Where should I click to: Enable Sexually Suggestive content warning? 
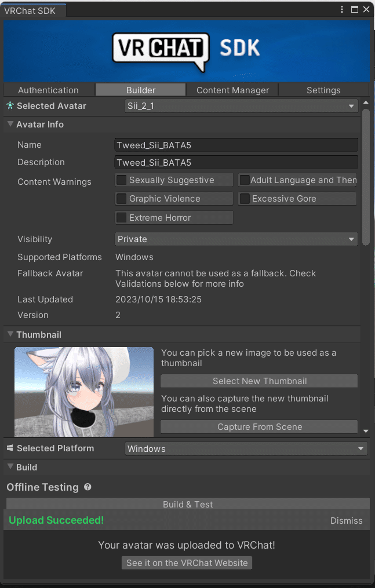122,180
